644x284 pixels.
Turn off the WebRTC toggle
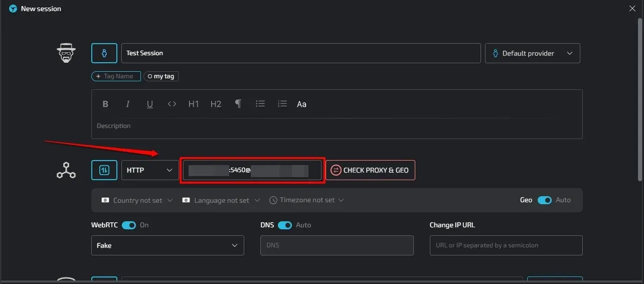point(129,225)
